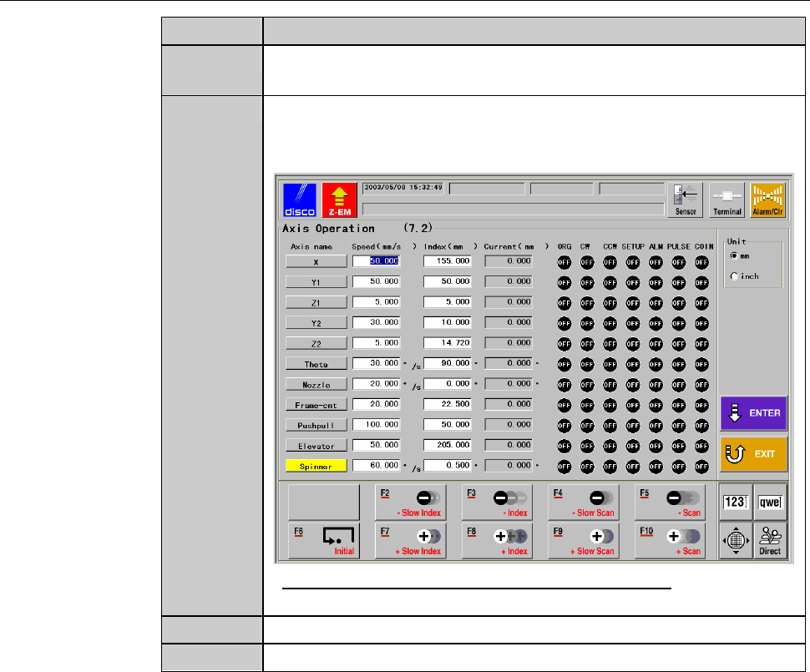Click the disco logo icon
Screen dimensions: 810x672
tap(300, 200)
